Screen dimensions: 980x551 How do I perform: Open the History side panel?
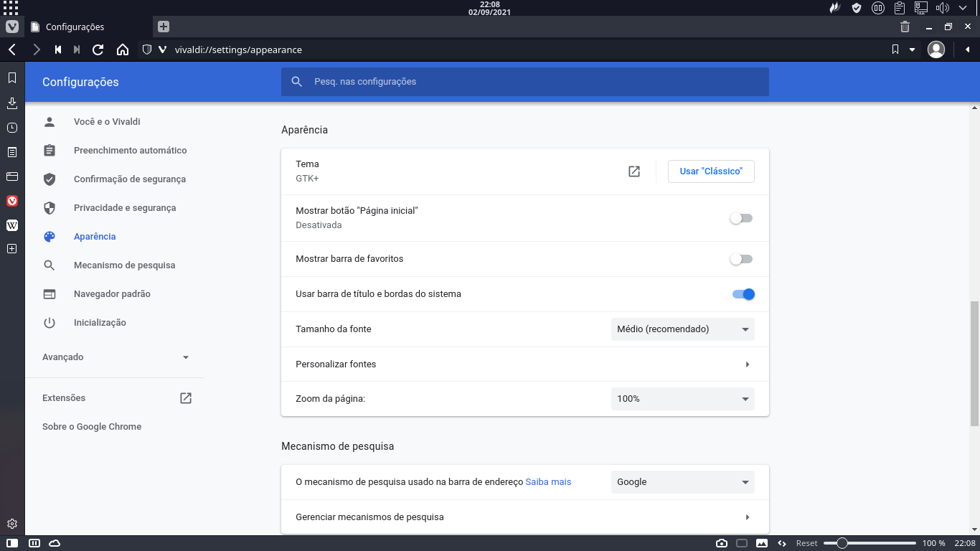(12, 128)
